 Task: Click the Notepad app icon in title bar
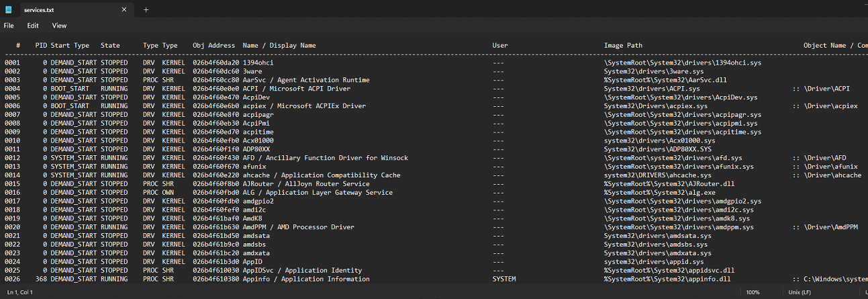tap(9, 9)
